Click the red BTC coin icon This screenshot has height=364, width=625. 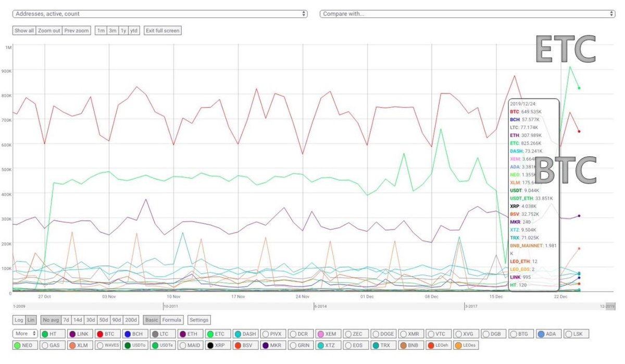point(101,334)
